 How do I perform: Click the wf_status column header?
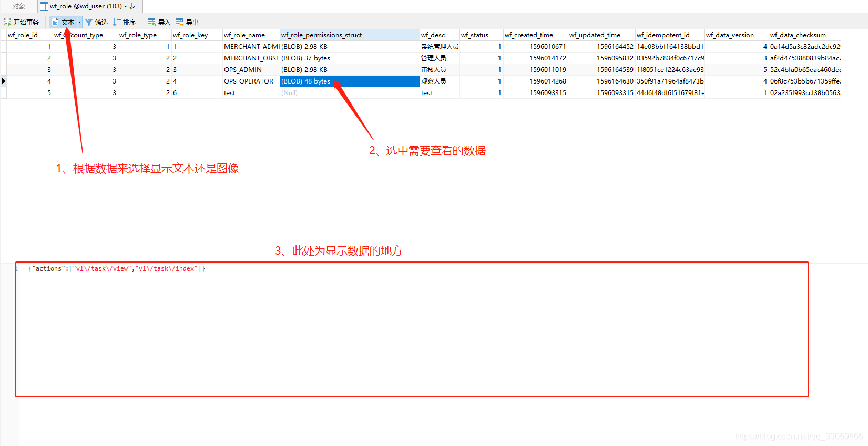click(x=481, y=35)
